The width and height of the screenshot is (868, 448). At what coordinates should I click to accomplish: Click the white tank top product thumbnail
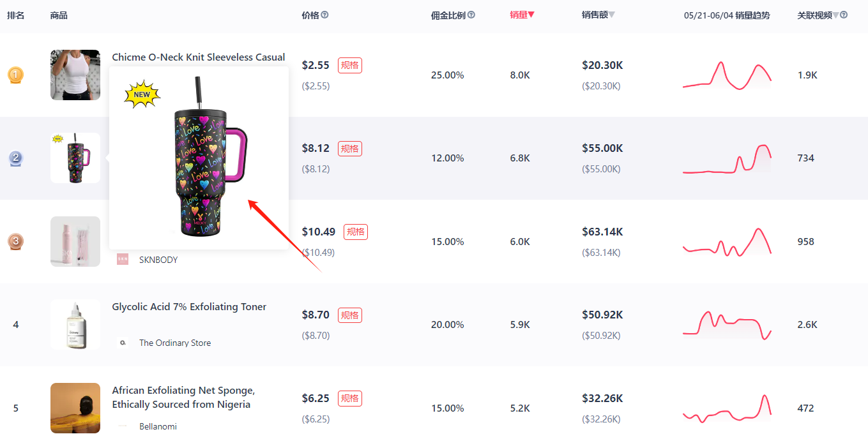tap(75, 75)
